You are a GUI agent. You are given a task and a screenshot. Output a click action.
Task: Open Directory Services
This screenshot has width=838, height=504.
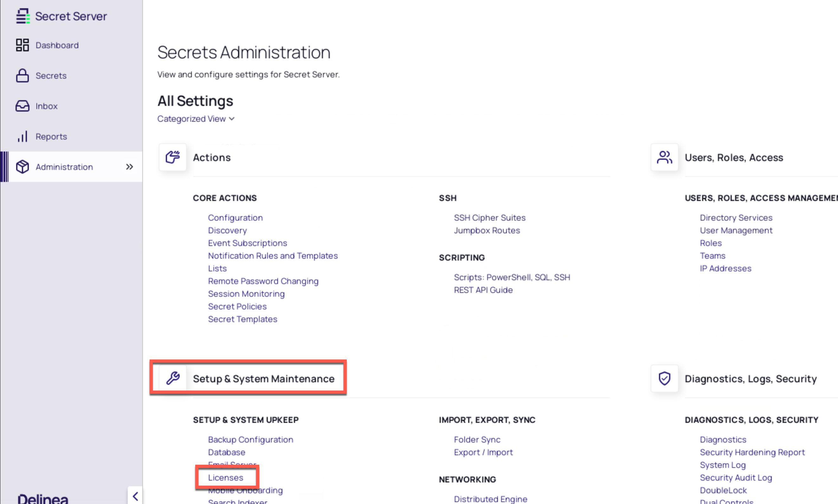[736, 218]
